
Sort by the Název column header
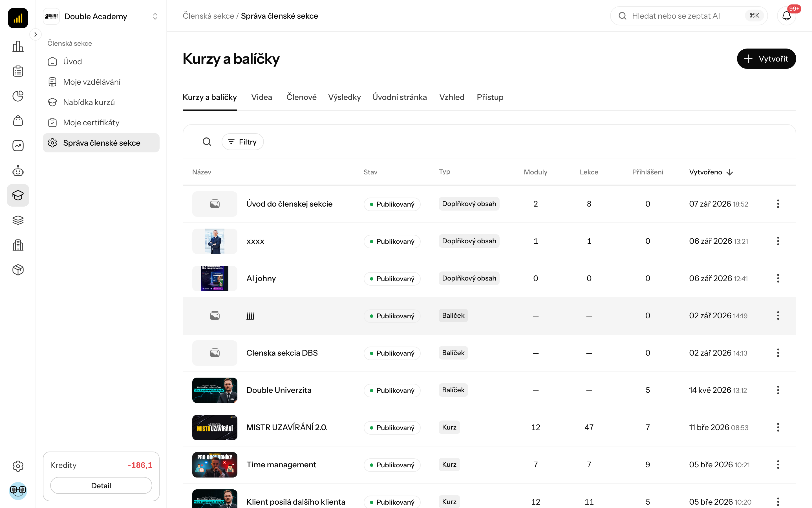pyautogui.click(x=202, y=172)
